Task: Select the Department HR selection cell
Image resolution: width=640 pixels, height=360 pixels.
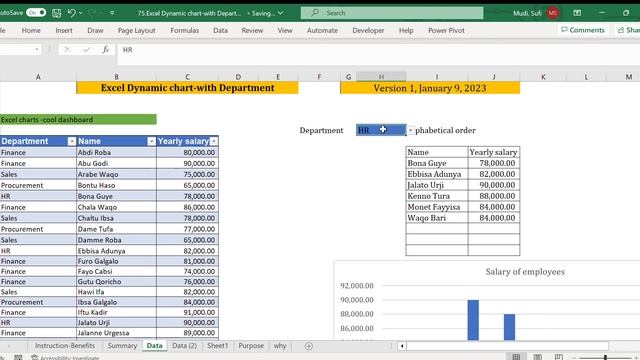Action: [x=381, y=130]
